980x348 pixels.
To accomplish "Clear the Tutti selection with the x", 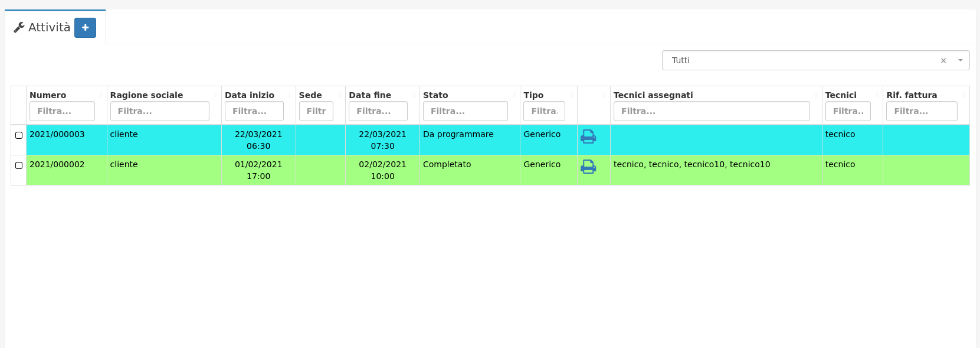I will tap(943, 60).
